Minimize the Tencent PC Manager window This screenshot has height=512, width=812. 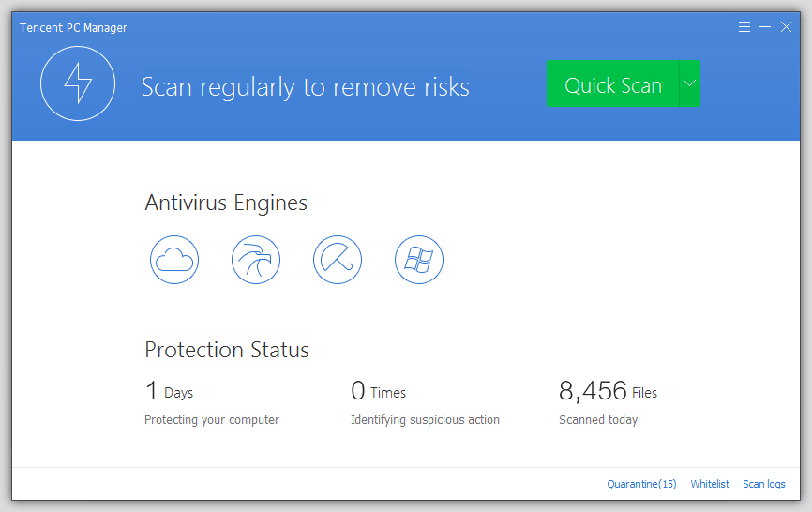765,27
